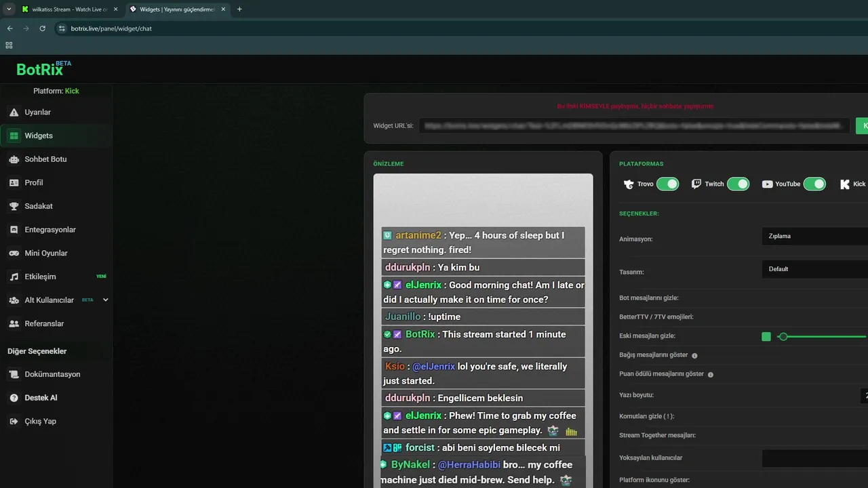The width and height of the screenshot is (868, 488).
Task: Open a new browser tab
Action: click(x=239, y=9)
